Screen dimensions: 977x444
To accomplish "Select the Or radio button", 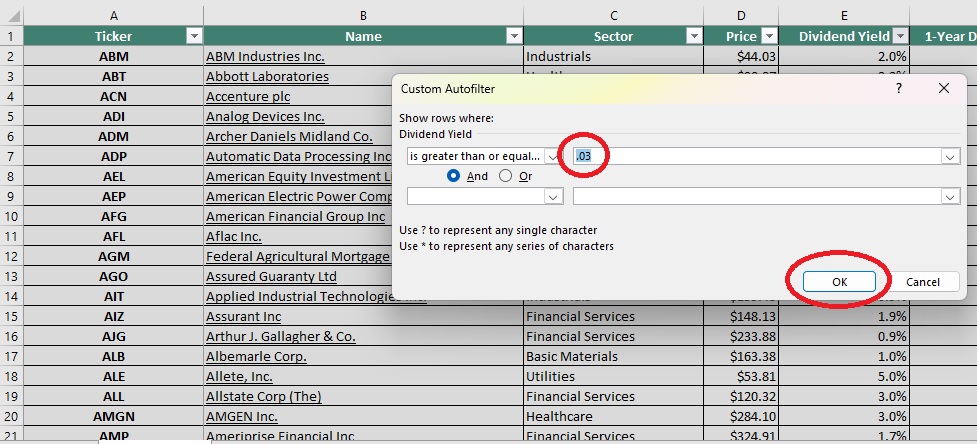I will coord(505,176).
